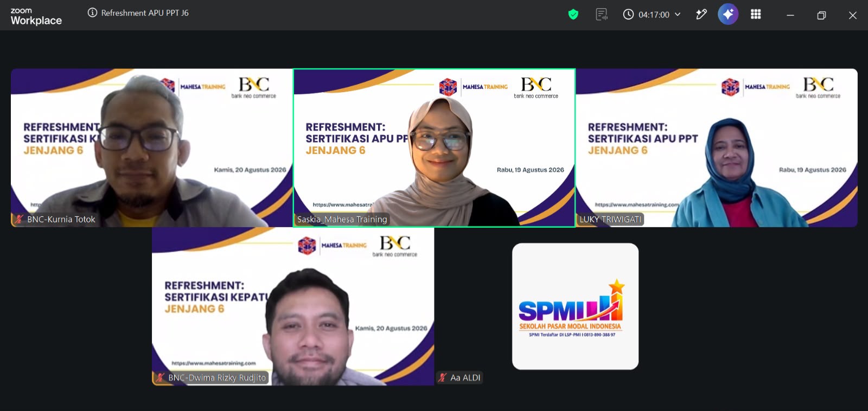
Task: Select the BNC-Kurnia Totok video tile
Action: (x=152, y=147)
